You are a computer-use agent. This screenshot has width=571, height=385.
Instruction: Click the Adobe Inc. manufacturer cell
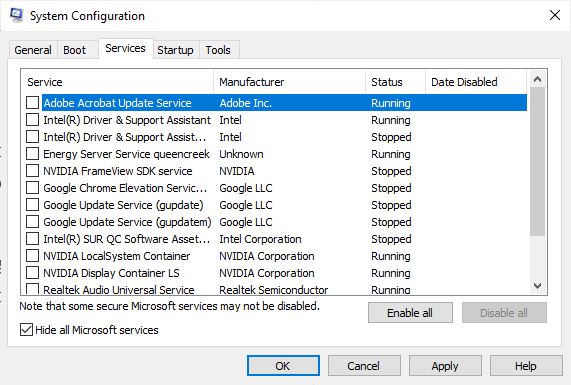(245, 103)
